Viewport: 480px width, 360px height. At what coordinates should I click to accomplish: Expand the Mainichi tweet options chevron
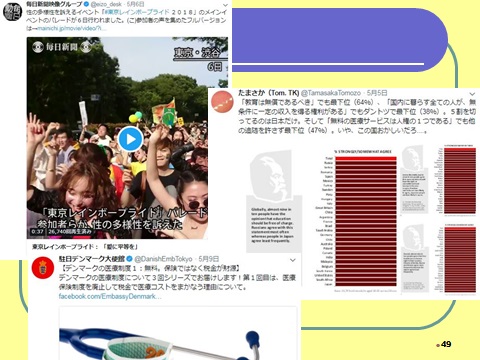tap(225, 5)
